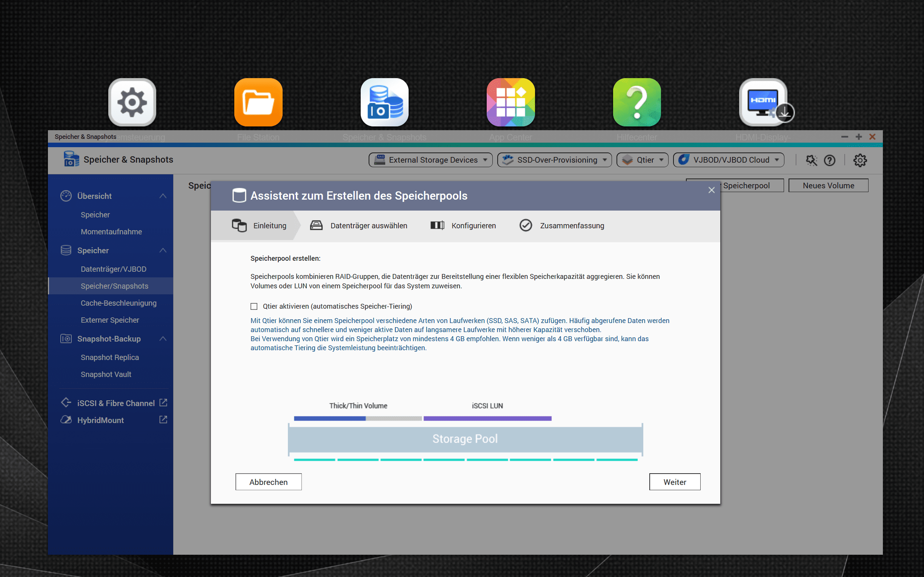Open the settings gear in toolbar
924x577 pixels.
click(x=860, y=160)
